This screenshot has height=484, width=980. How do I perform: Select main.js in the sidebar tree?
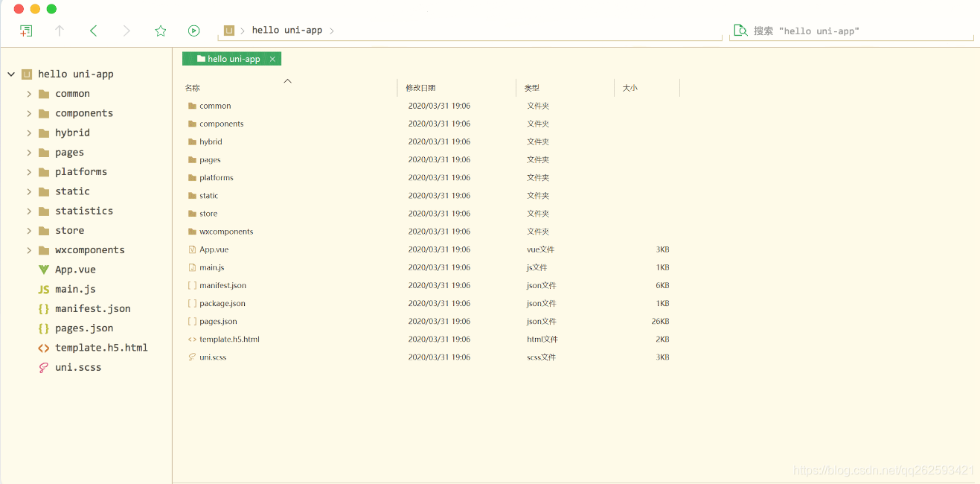[x=75, y=289]
